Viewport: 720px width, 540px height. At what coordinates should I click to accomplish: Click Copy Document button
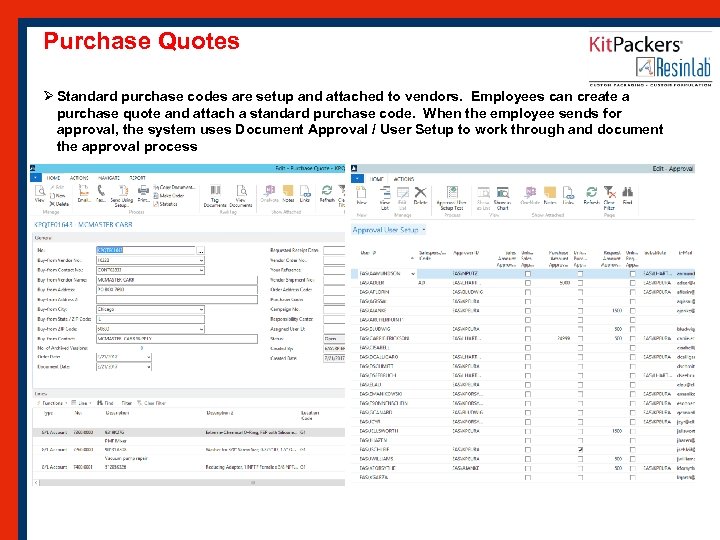(174, 187)
